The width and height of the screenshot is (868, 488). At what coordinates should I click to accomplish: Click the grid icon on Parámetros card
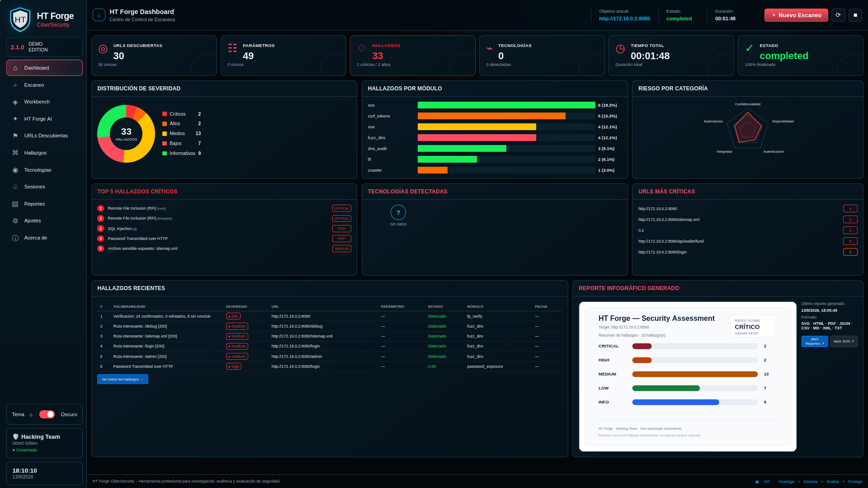pyautogui.click(x=232, y=48)
